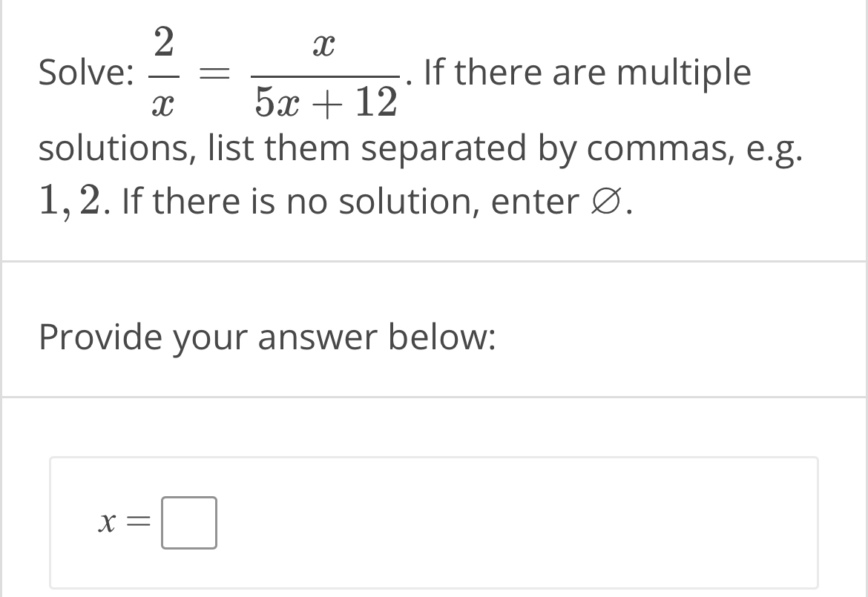Click the fraction x over 5x + 12

pyautogui.click(x=326, y=73)
